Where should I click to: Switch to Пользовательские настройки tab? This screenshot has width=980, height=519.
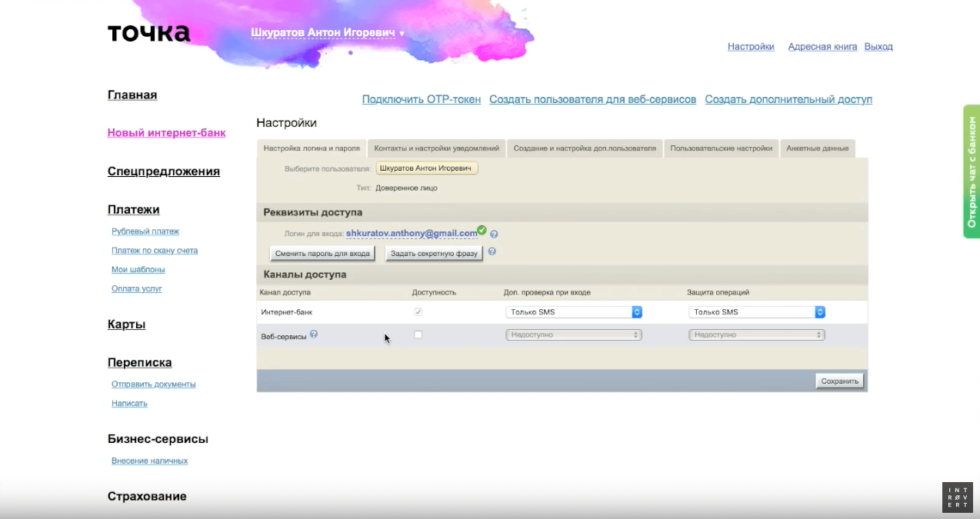[x=721, y=148]
